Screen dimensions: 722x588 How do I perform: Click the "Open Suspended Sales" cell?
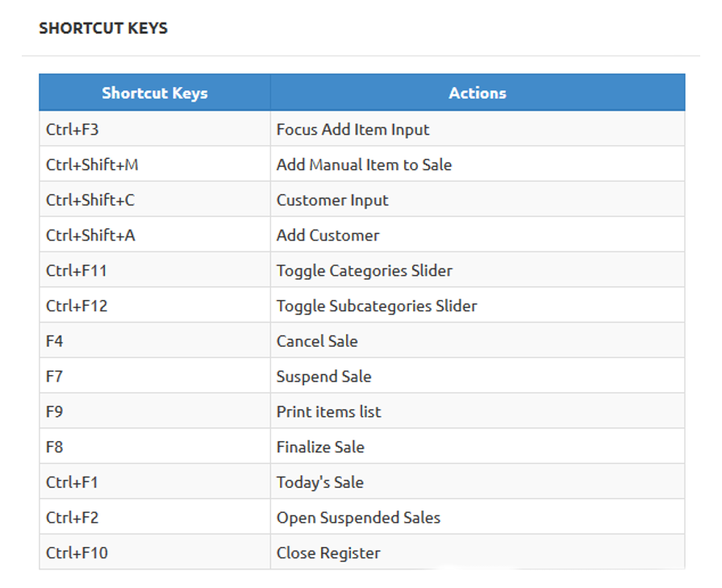click(358, 518)
